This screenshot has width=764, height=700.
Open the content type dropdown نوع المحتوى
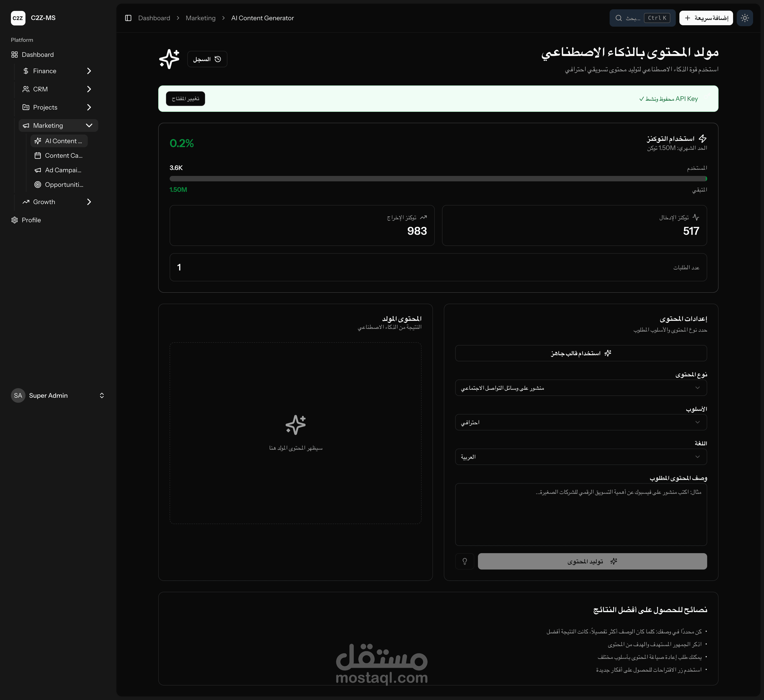(x=581, y=388)
